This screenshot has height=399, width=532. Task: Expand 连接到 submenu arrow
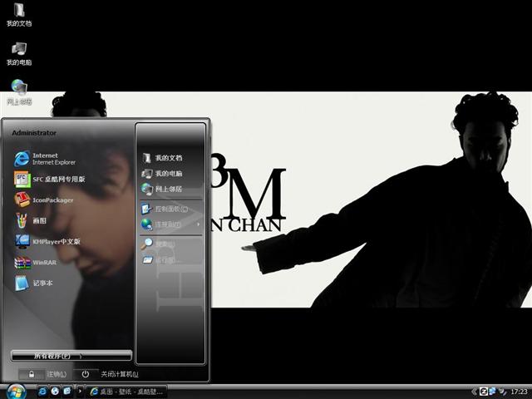pyautogui.click(x=198, y=224)
